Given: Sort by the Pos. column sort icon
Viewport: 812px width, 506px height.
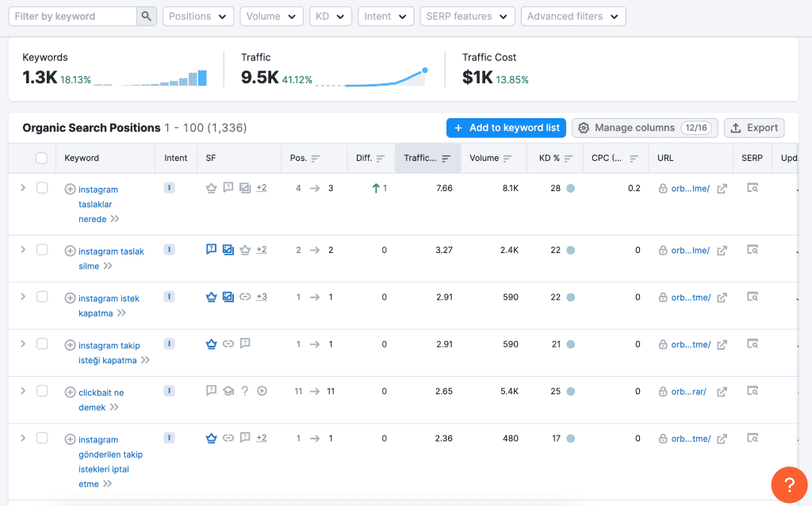Looking at the screenshot, I should pyautogui.click(x=316, y=159).
